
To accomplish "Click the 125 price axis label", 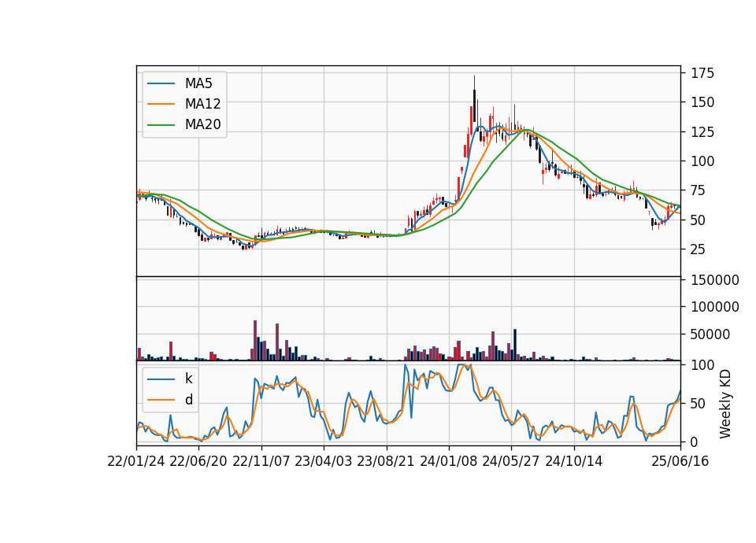I will pyautogui.click(x=702, y=132).
